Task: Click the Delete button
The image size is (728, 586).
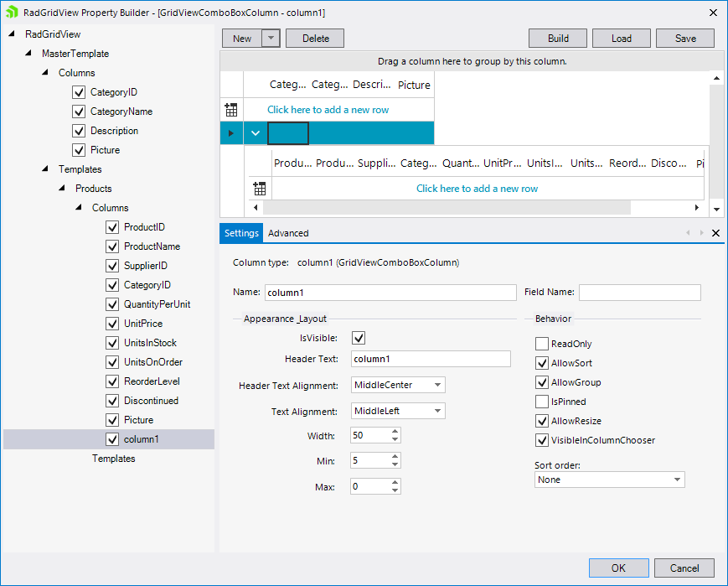Action: (315, 38)
